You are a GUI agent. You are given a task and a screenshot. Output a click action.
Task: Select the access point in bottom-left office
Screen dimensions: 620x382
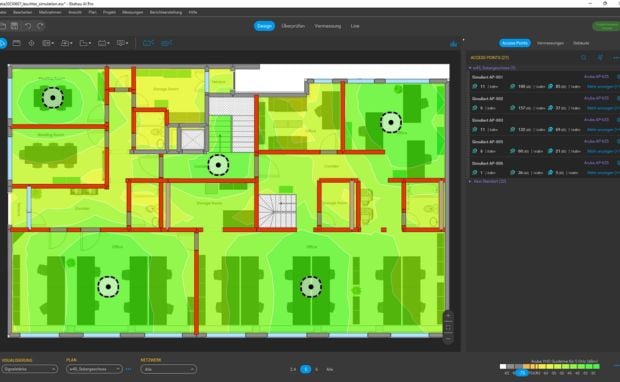(108, 287)
